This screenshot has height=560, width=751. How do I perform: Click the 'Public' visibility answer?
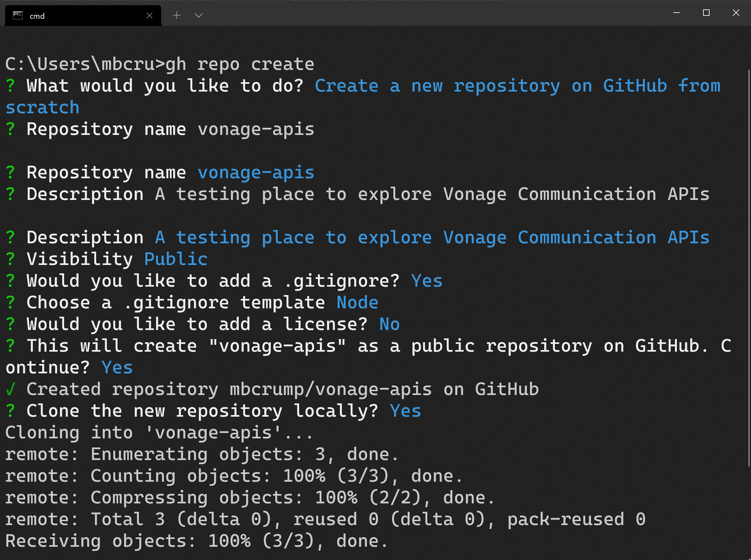tap(176, 259)
